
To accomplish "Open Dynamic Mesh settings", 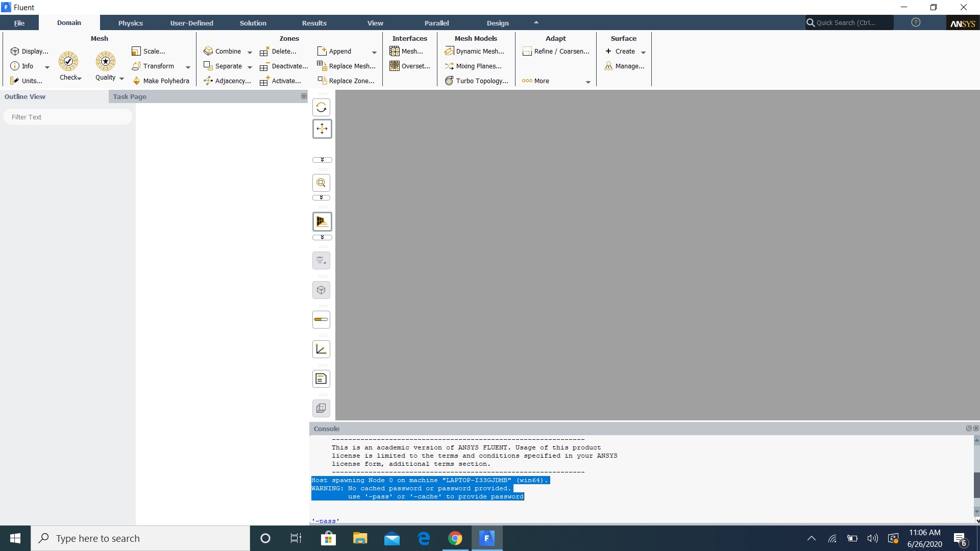I will [474, 51].
